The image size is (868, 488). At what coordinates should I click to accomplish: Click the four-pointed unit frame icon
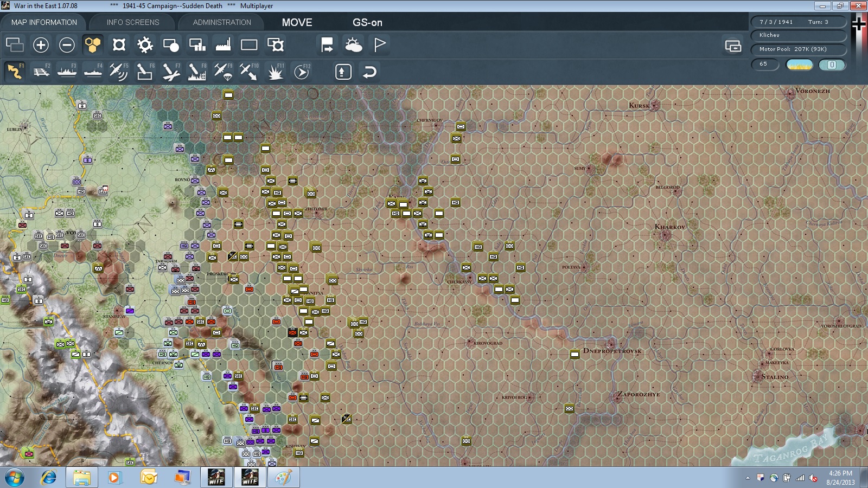point(119,45)
